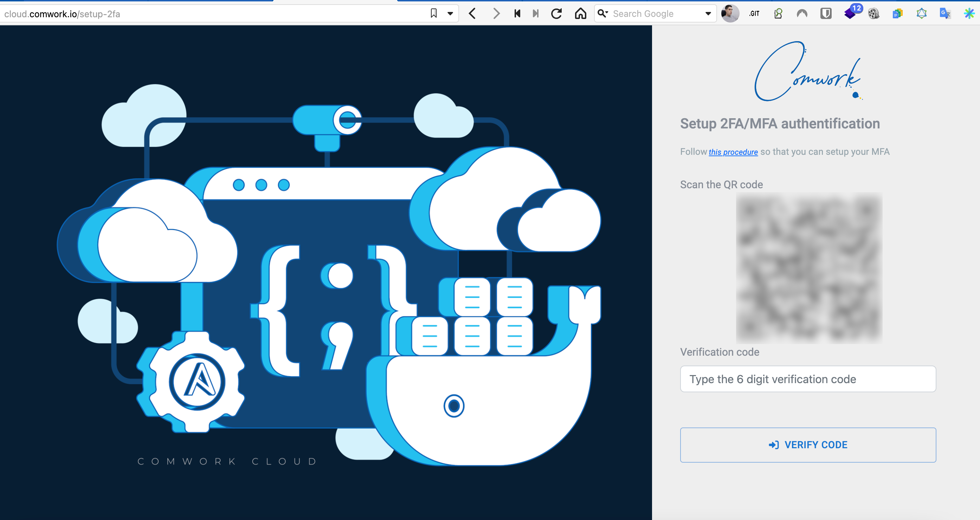Open the Bitwarden shield extension
The image size is (980, 520).
click(826, 14)
